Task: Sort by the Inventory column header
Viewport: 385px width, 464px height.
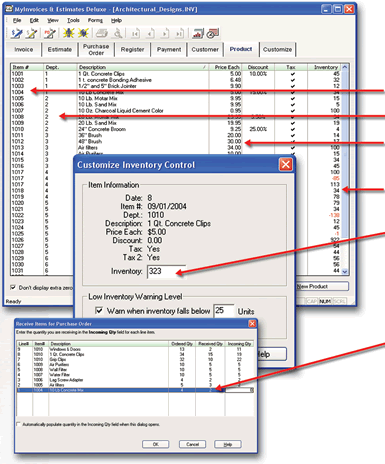Action: 324,67
